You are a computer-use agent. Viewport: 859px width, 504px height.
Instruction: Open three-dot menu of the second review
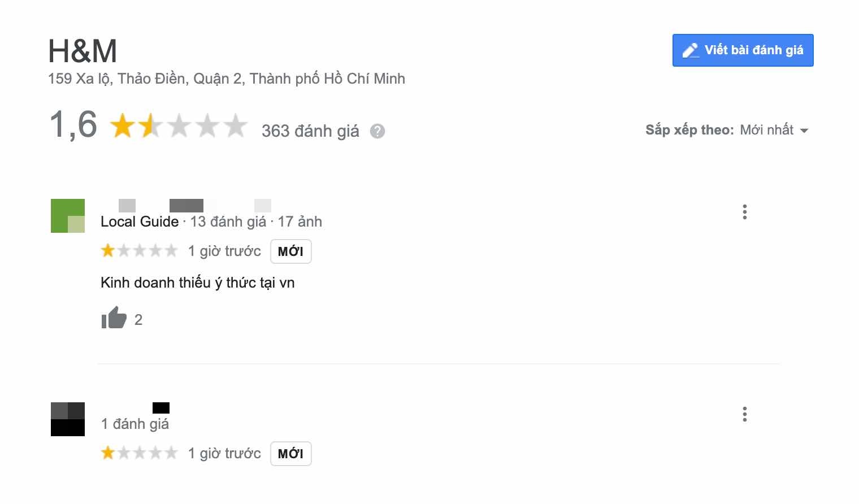pos(745,414)
